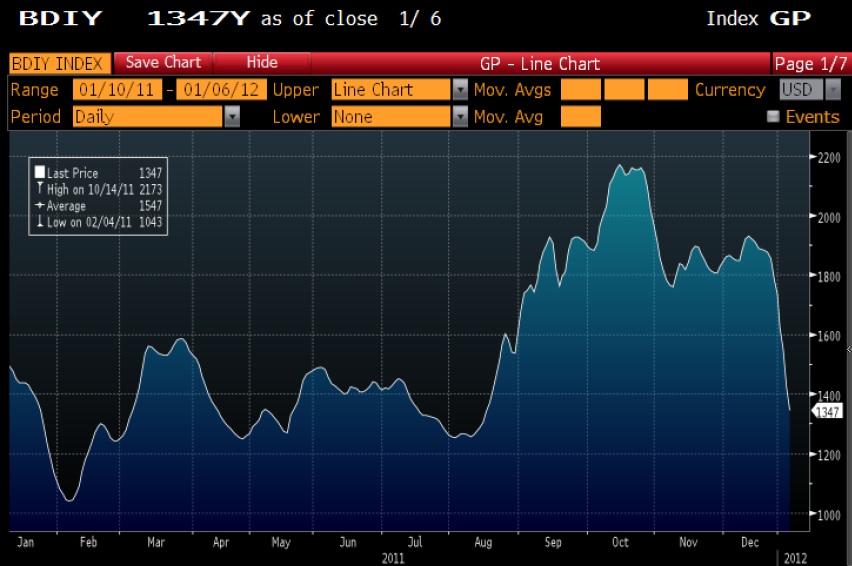Click 'High on 10/14/11' legend text

(90, 189)
